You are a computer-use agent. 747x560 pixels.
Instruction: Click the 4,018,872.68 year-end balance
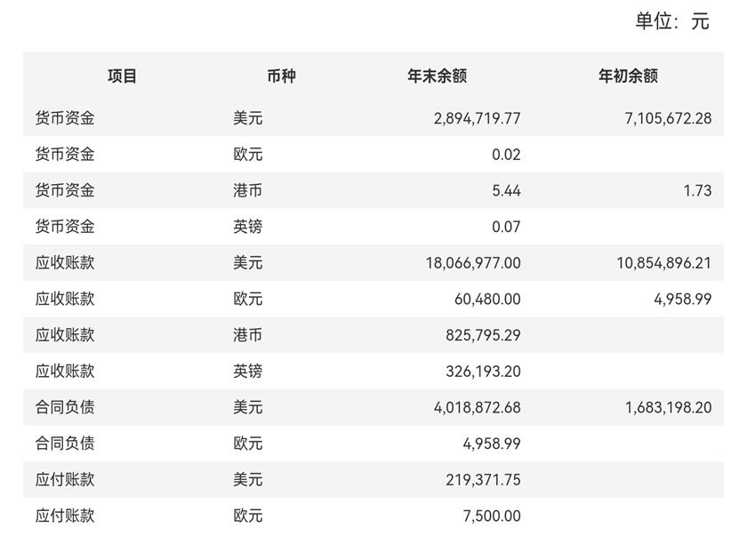[x=477, y=407]
